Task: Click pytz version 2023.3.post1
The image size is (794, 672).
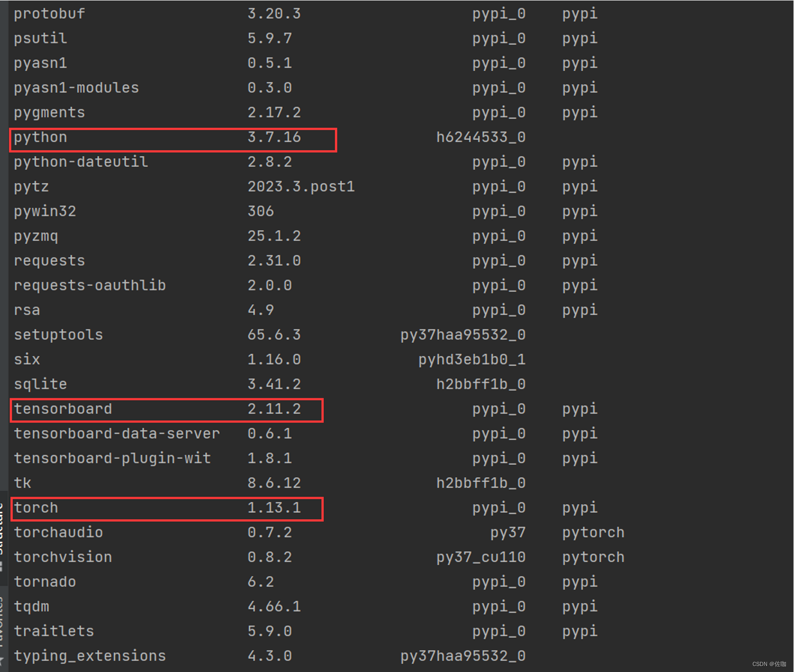Action: tap(301, 187)
